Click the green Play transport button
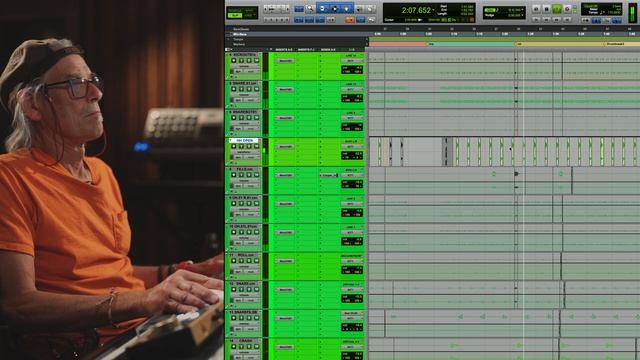Screen dimensions: 640x360 tap(557, 9)
